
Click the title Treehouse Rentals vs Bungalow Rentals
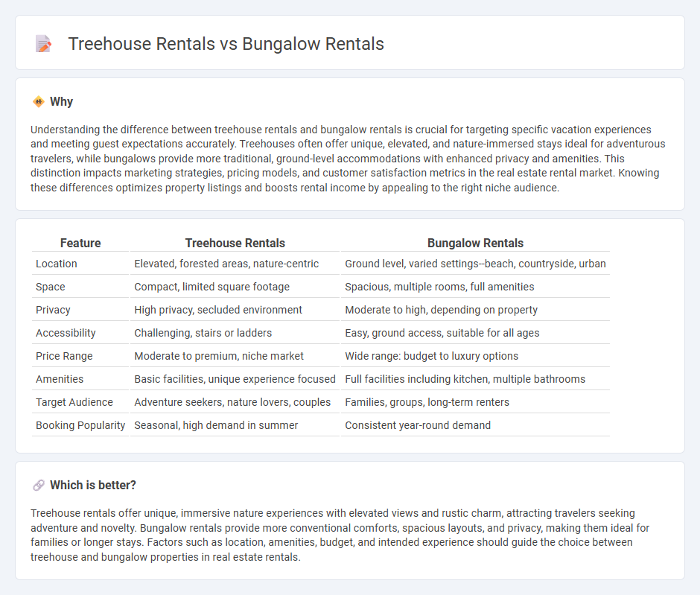point(226,44)
